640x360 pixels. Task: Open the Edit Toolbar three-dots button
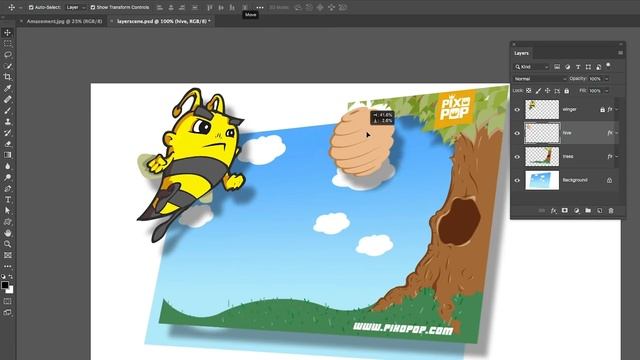pyautogui.click(x=7, y=266)
